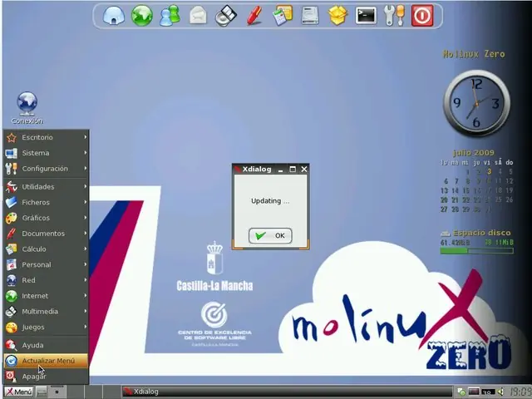Minimize the Xdialog window
This screenshot has height=399, width=532.
point(281,170)
